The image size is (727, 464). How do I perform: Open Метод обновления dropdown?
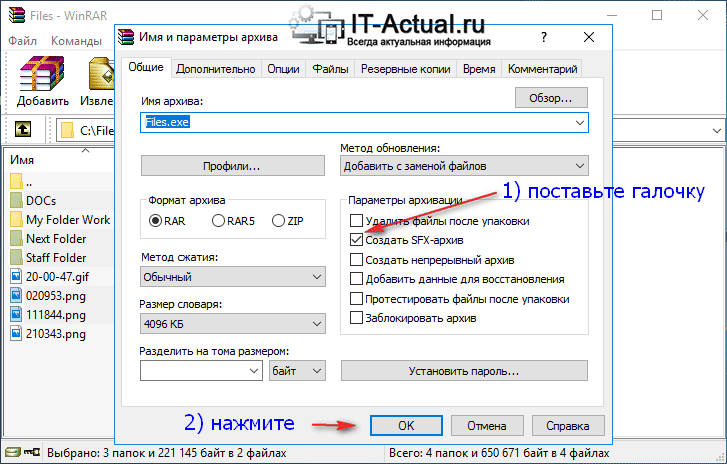(464, 166)
